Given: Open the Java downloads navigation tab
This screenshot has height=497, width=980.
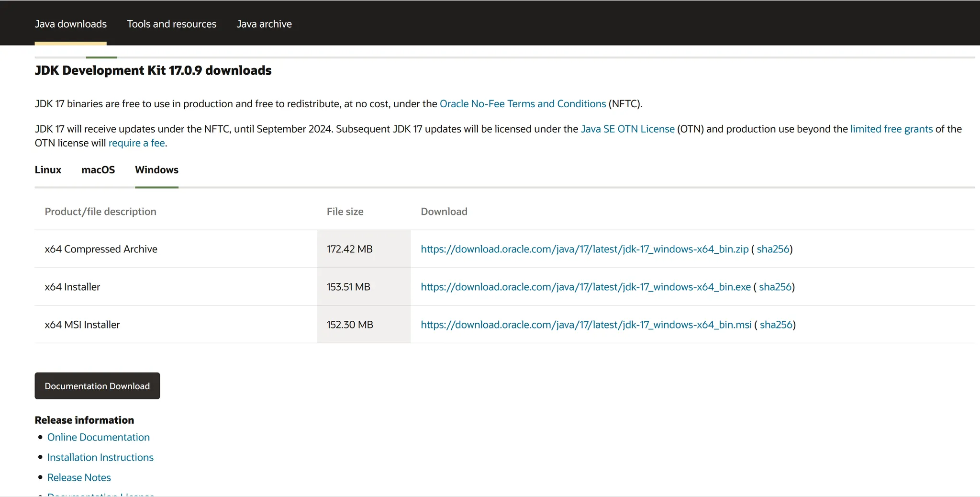Looking at the screenshot, I should coord(70,24).
